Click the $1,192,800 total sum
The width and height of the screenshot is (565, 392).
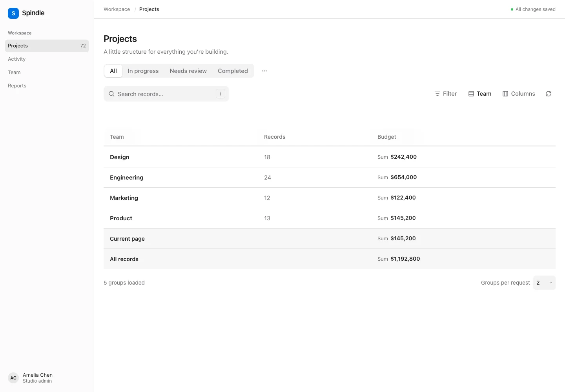(405, 259)
